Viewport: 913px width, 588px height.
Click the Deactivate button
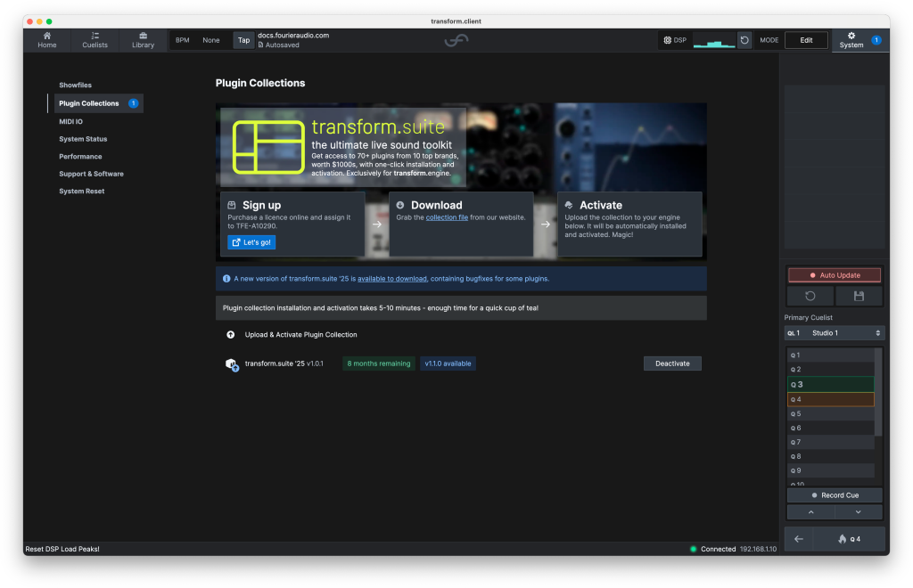click(x=672, y=363)
